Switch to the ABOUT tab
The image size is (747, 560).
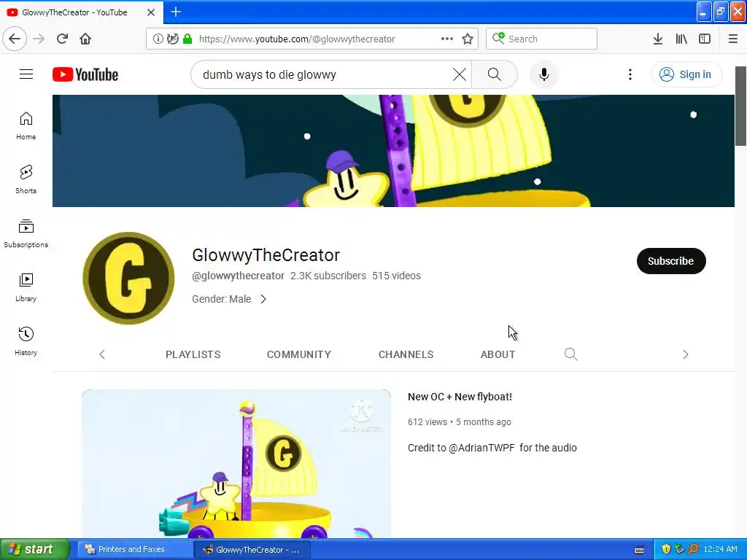click(498, 354)
